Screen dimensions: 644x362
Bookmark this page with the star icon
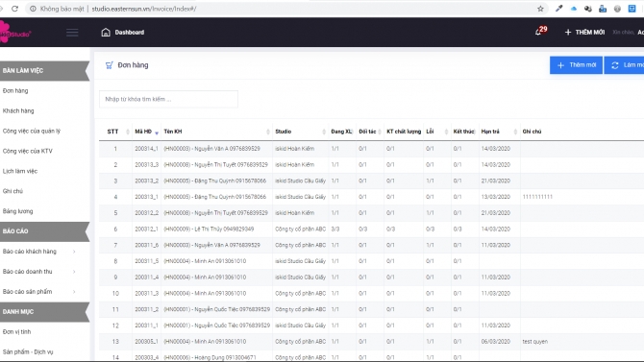pos(540,9)
